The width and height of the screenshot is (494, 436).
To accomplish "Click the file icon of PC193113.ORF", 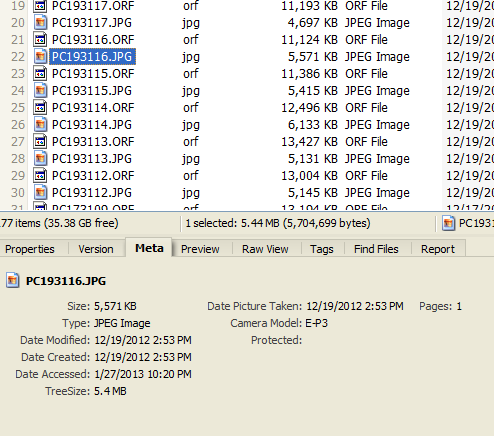I will coord(40,142).
